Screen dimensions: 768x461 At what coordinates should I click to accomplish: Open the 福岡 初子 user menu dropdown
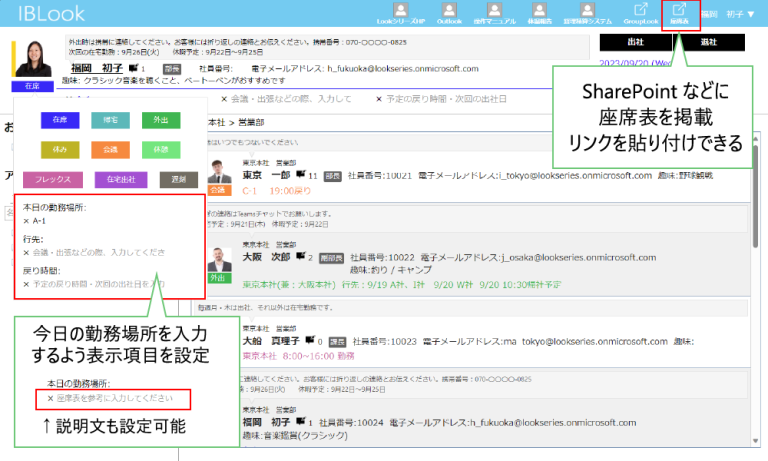tap(740, 14)
